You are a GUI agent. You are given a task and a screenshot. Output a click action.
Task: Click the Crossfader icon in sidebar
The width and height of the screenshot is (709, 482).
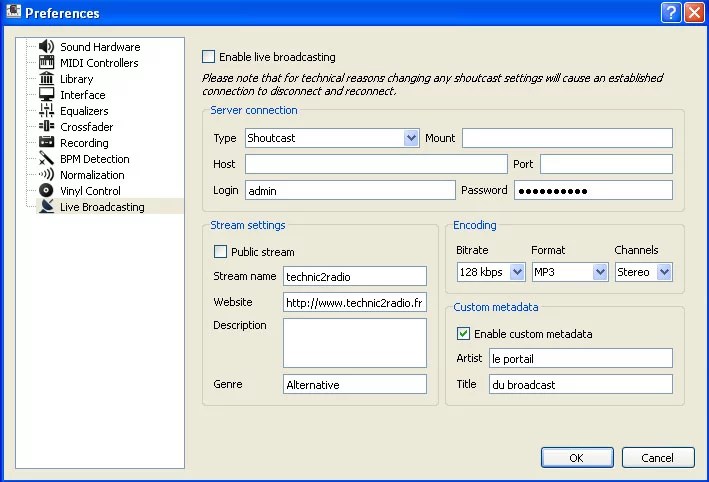[46, 127]
